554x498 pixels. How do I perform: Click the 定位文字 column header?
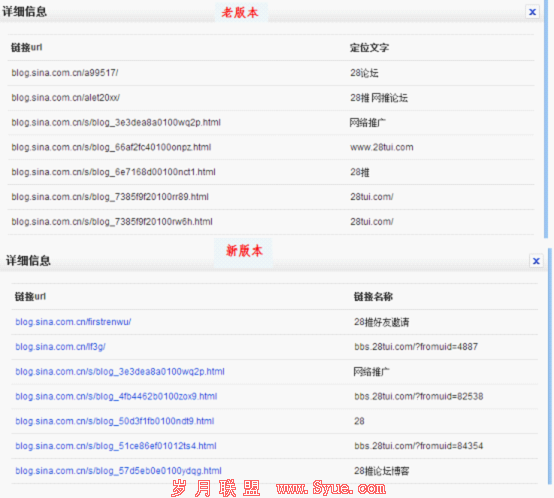coord(369,48)
